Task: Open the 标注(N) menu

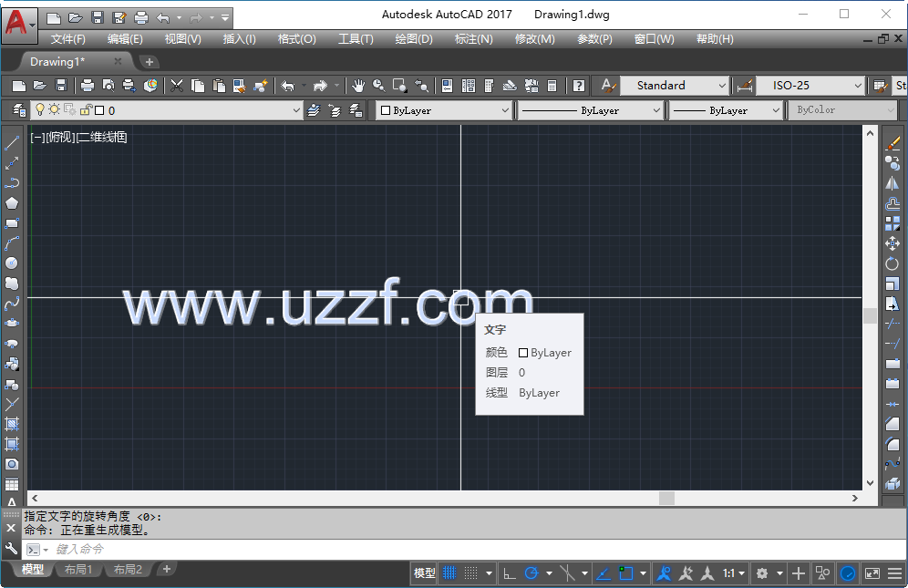Action: [473, 39]
